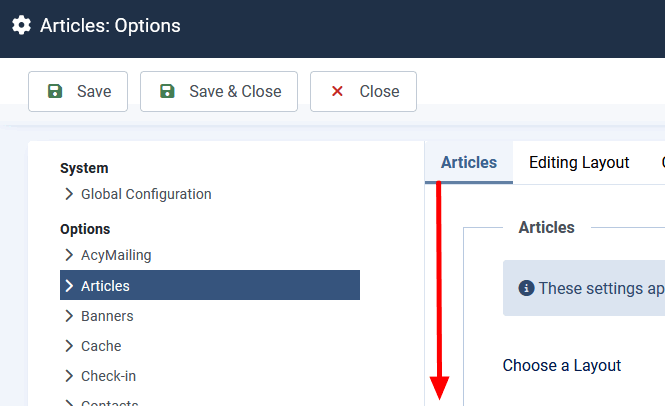Open Global Configuration in the sidebar
665x406 pixels.
[x=146, y=194]
